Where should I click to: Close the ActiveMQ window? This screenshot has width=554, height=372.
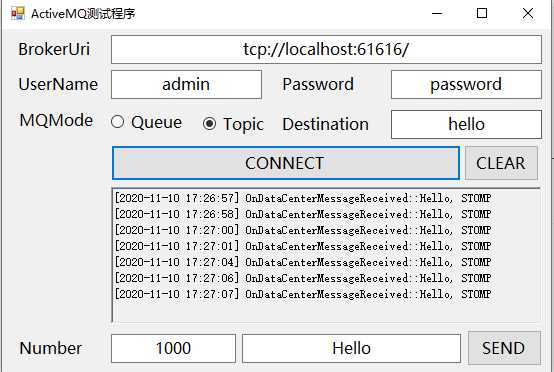coord(528,13)
